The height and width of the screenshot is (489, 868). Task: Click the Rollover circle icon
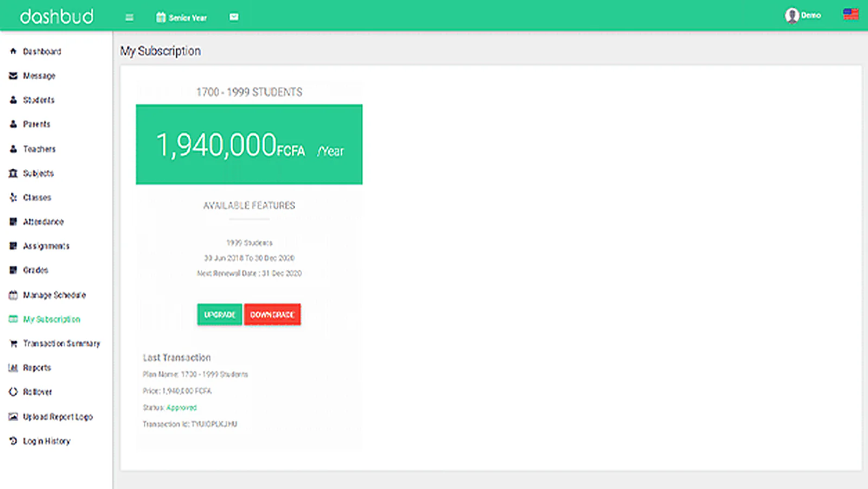13,391
